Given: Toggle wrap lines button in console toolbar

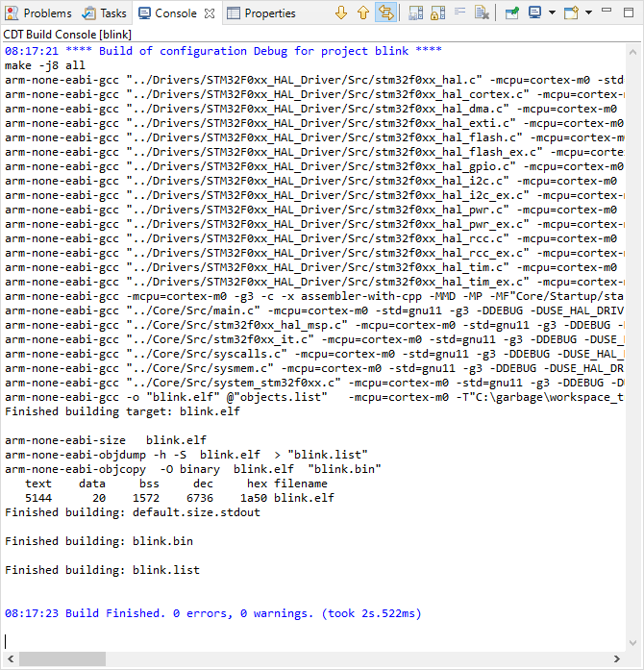Looking at the screenshot, I should click(x=385, y=12).
